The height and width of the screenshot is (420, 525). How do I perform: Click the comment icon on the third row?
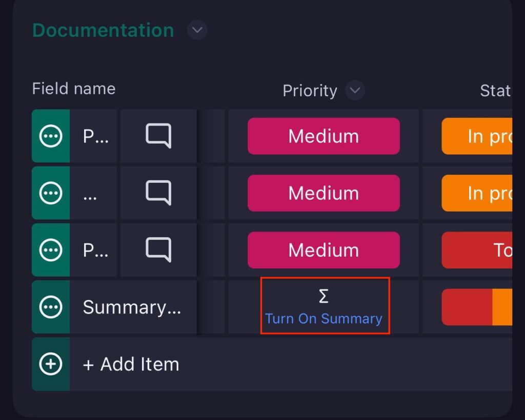[158, 250]
